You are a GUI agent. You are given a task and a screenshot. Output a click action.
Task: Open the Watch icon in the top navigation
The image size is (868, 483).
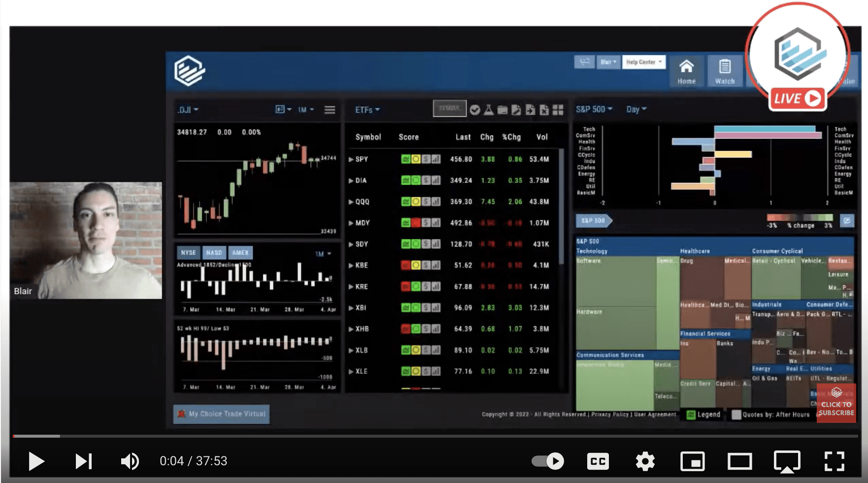coord(725,69)
